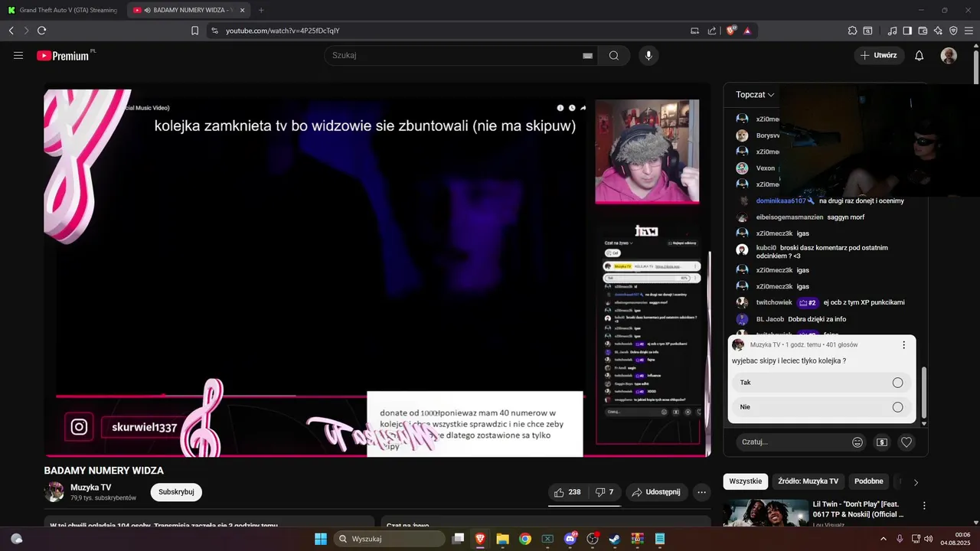The width and height of the screenshot is (980, 551).
Task: Open File Explorer from taskbar
Action: (503, 539)
